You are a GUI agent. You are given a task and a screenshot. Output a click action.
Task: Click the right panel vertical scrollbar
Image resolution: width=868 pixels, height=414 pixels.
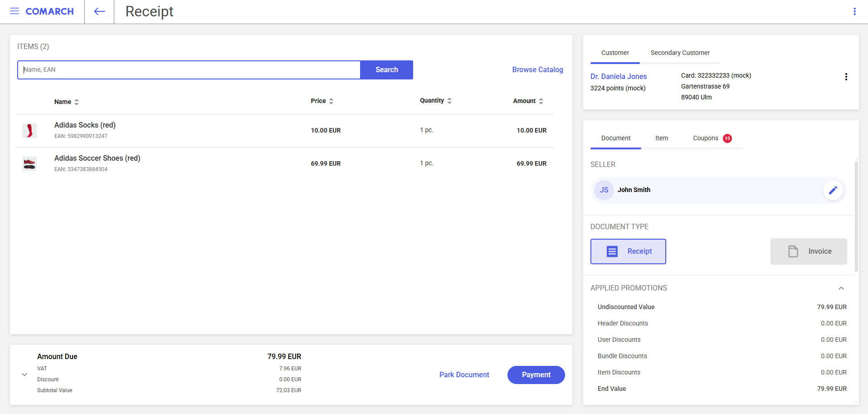pos(856,216)
